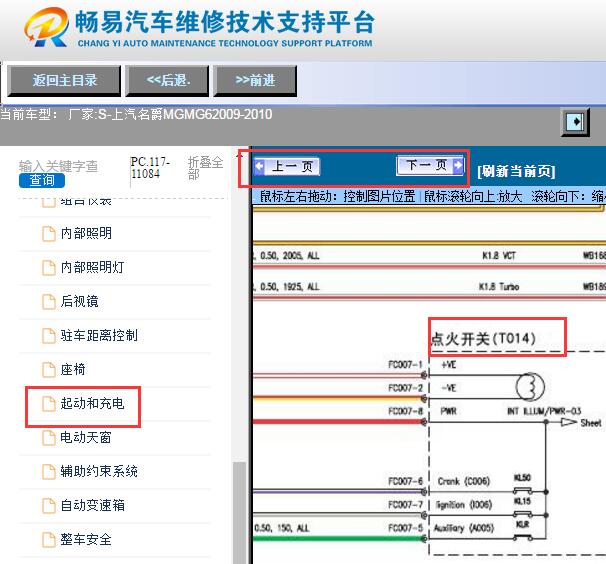Screen dimensions: 606x564
Task: Click the PC.117-11084 text
Action: coord(150,168)
